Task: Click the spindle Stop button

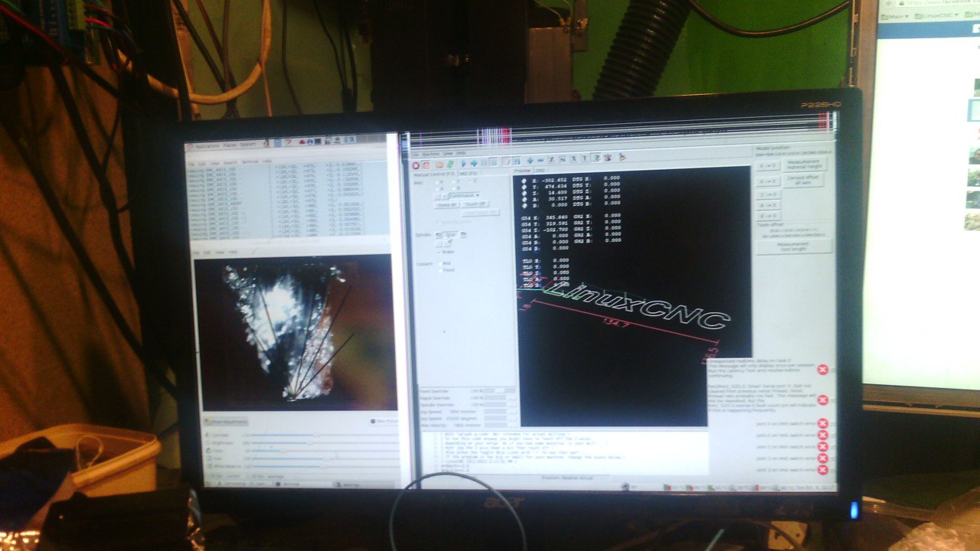Action: tap(451, 233)
